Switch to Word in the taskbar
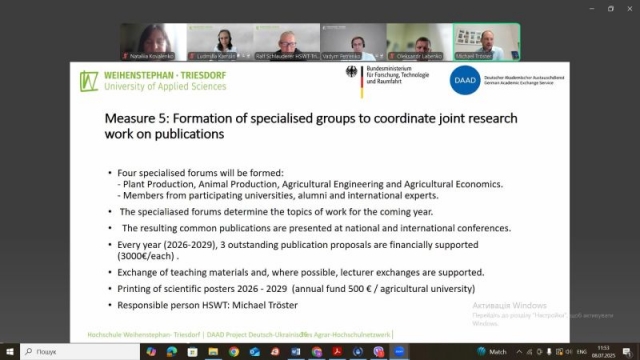Image resolution: width=640 pixels, height=360 pixels. (296, 351)
